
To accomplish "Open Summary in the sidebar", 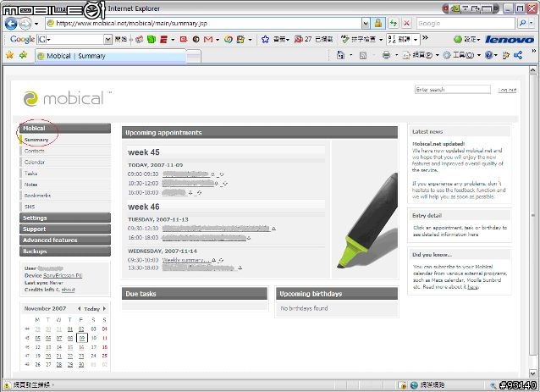I will tap(65, 140).
